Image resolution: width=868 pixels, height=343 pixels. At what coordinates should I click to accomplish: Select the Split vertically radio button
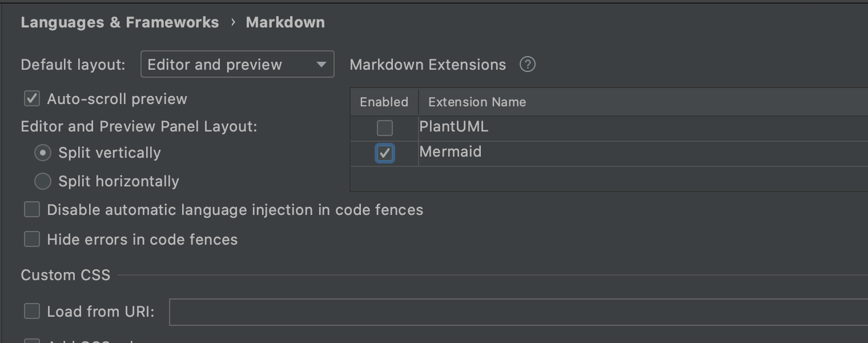(43, 153)
